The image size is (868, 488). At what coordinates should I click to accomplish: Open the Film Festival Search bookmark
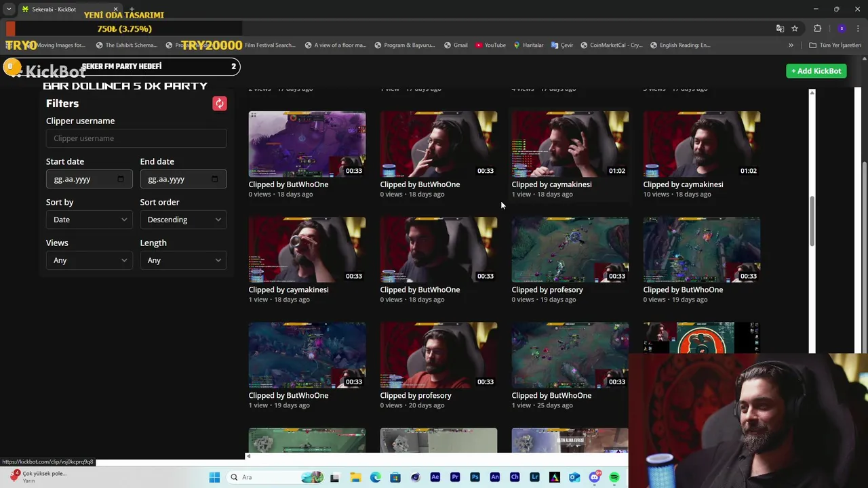270,45
